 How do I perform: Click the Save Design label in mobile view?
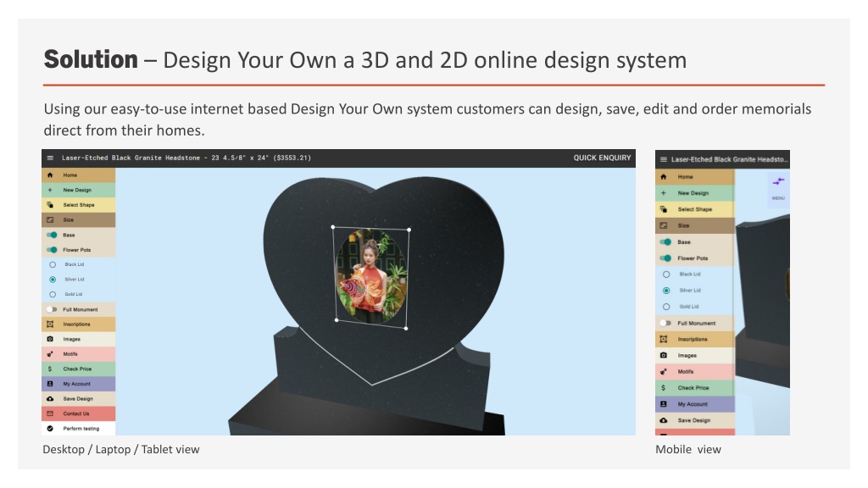[693, 420]
